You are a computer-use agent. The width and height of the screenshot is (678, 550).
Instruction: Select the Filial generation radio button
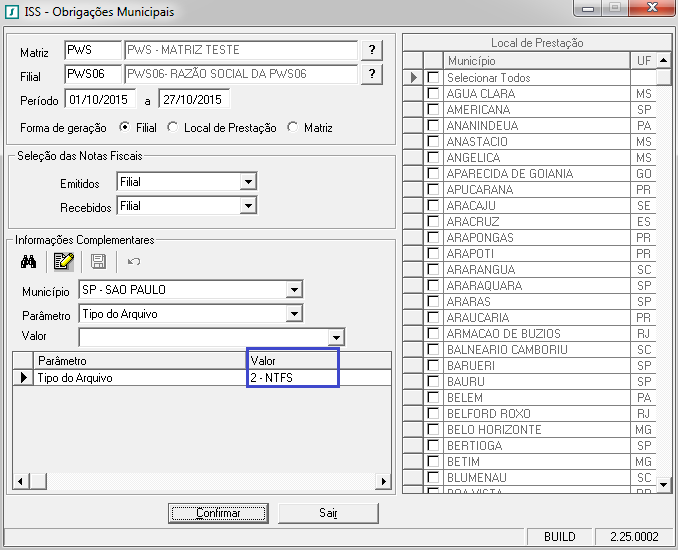point(125,127)
